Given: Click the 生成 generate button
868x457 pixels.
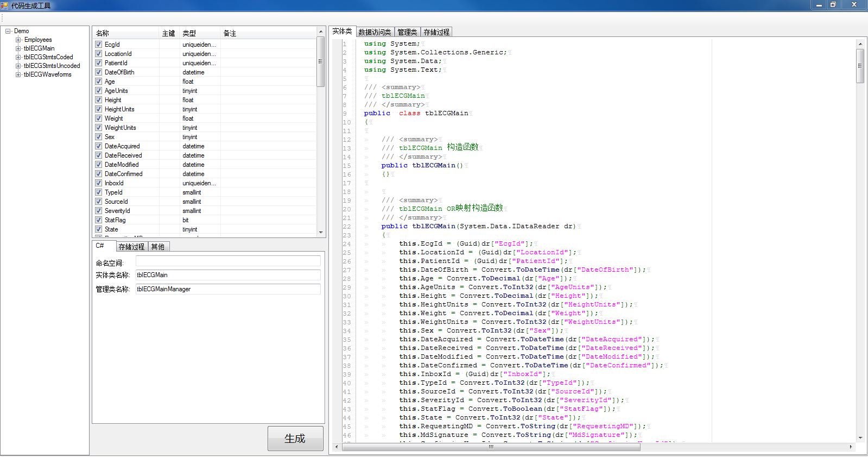Looking at the screenshot, I should click(x=295, y=439).
